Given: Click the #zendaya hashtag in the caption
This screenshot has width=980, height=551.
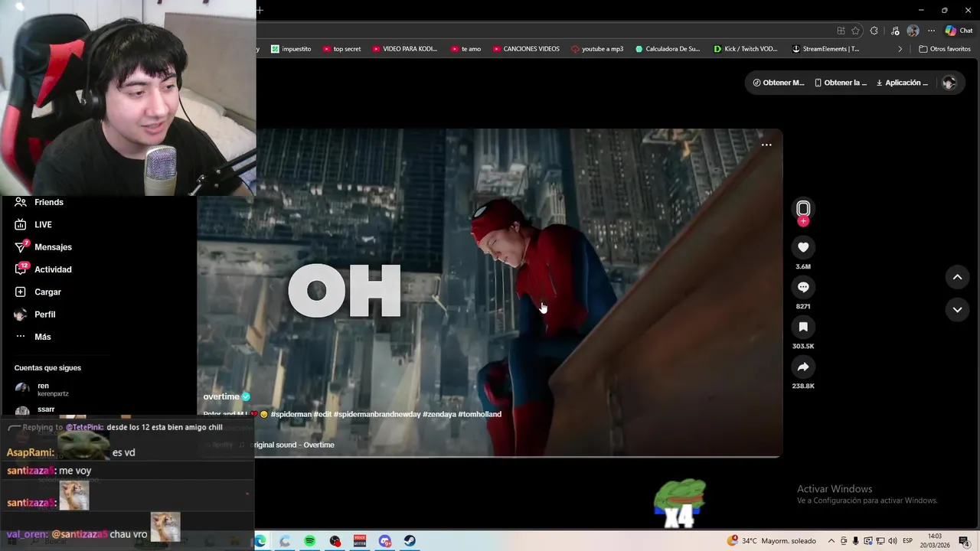Looking at the screenshot, I should [439, 414].
